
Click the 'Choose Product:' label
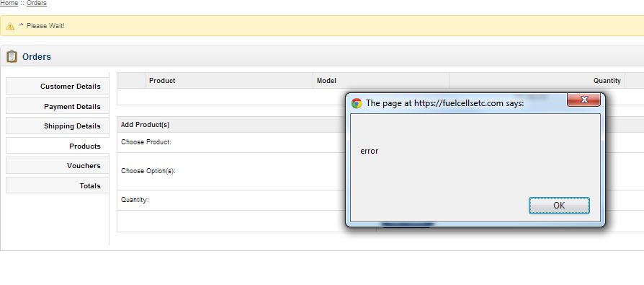point(146,142)
